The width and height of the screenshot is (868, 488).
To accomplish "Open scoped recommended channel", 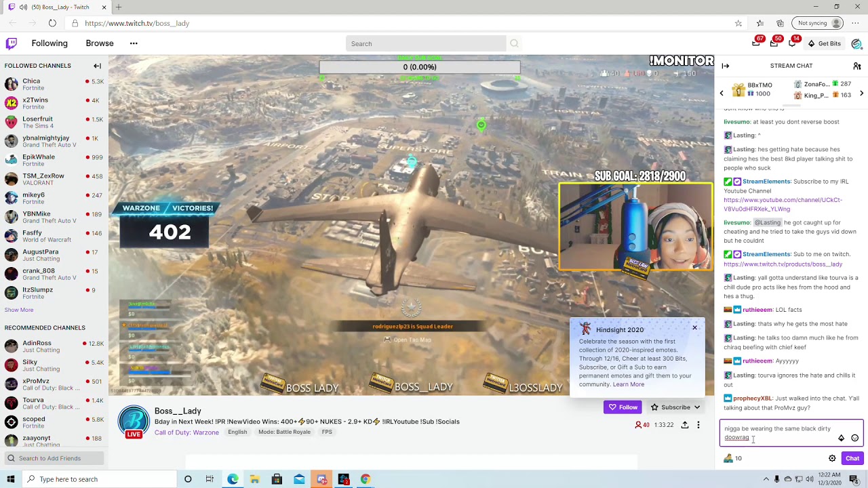I will pos(54,422).
